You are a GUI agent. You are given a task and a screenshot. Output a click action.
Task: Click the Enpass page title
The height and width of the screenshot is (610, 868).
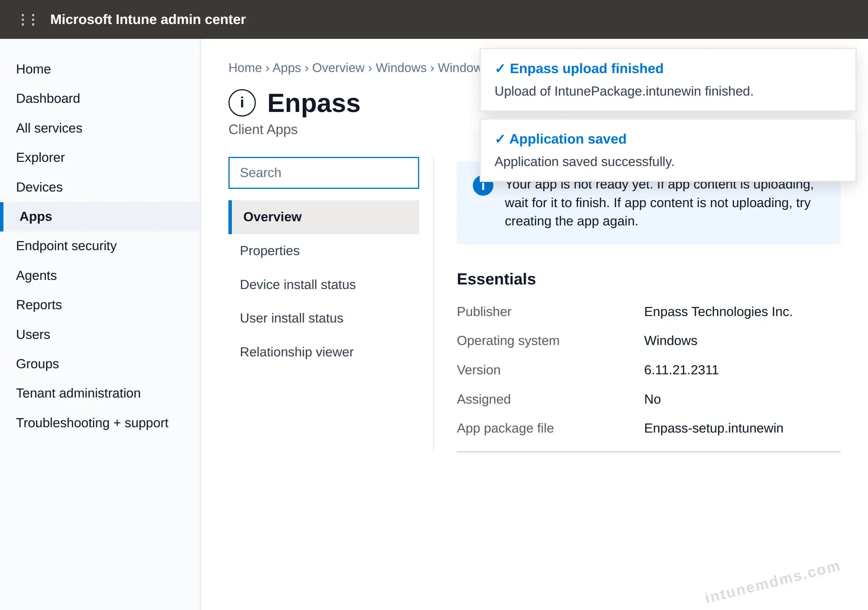point(314,103)
